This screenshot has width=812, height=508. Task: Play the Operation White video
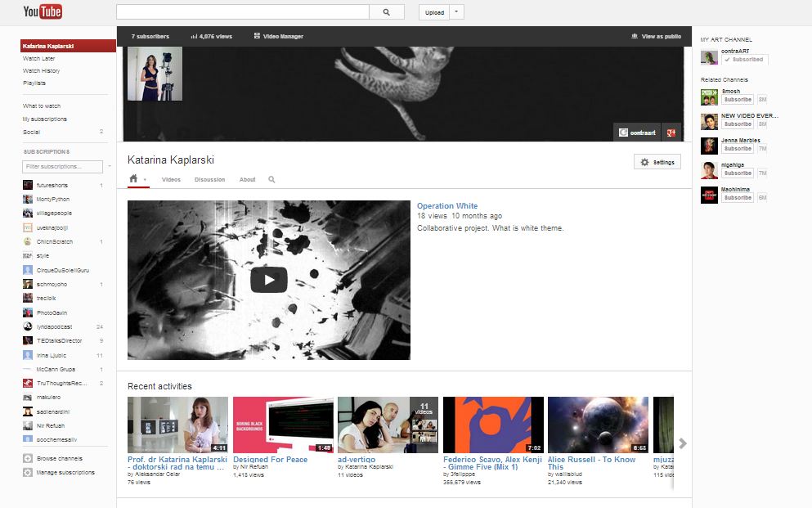pyautogui.click(x=269, y=280)
